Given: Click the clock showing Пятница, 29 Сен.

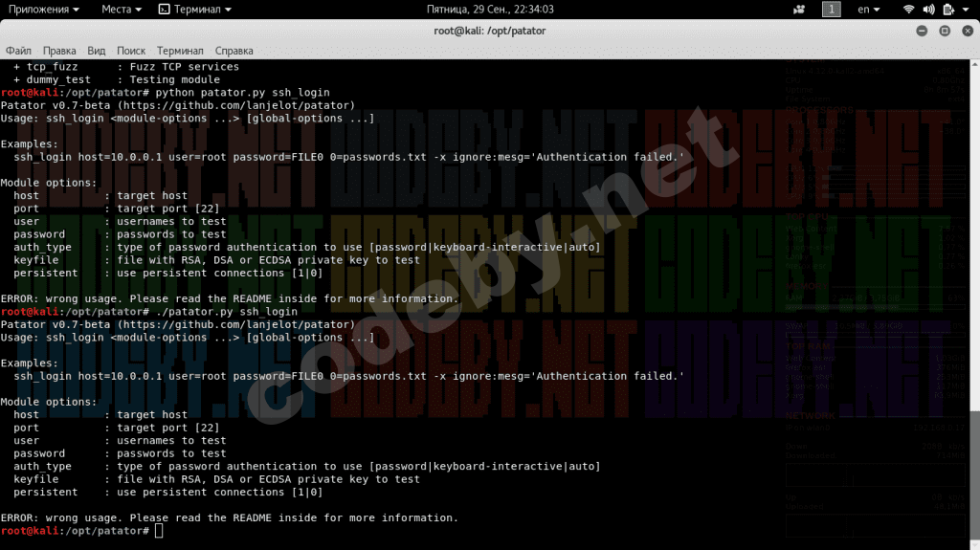Looking at the screenshot, I should pyautogui.click(x=489, y=10).
